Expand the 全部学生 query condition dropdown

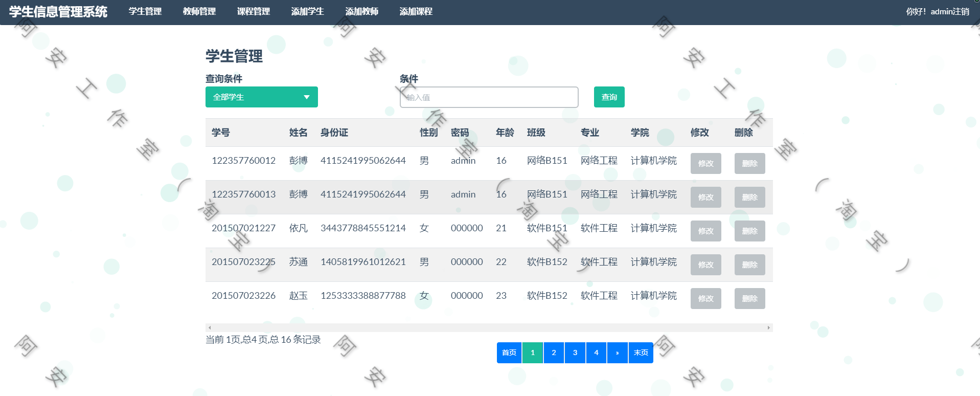point(262,97)
